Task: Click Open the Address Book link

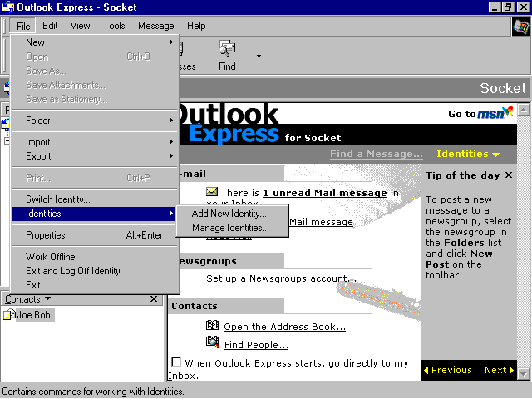Action: pyautogui.click(x=284, y=327)
